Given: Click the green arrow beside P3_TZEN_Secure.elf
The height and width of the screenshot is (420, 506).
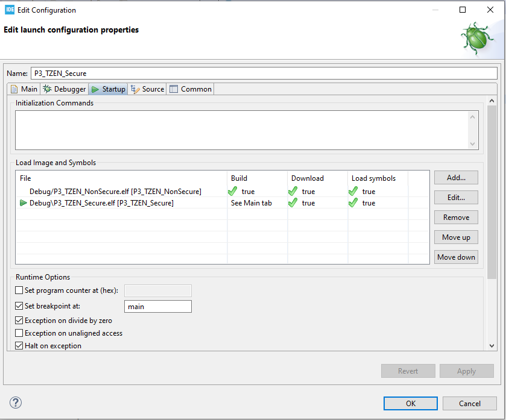Looking at the screenshot, I should pos(23,202).
